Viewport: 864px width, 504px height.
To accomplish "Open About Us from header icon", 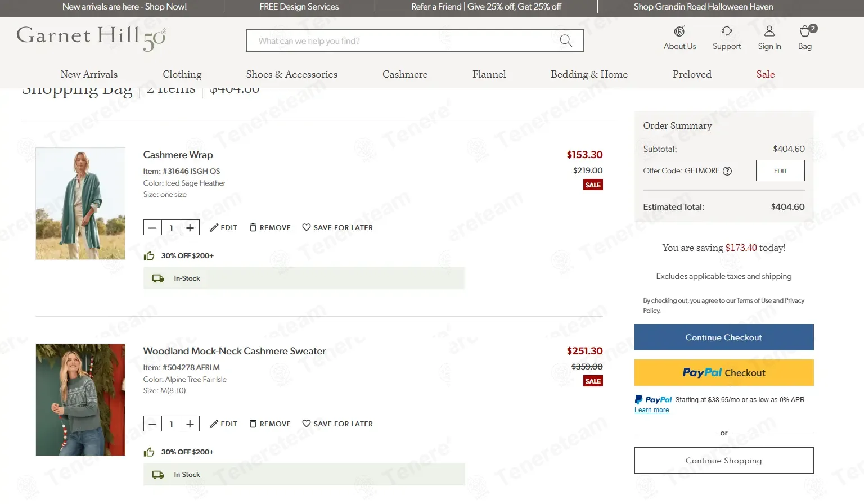I will point(679,31).
